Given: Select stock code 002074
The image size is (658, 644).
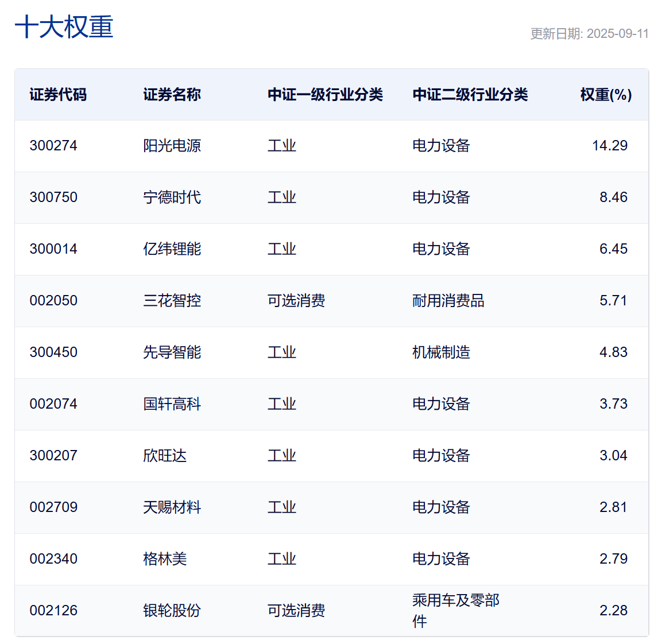Looking at the screenshot, I should click(x=53, y=404).
